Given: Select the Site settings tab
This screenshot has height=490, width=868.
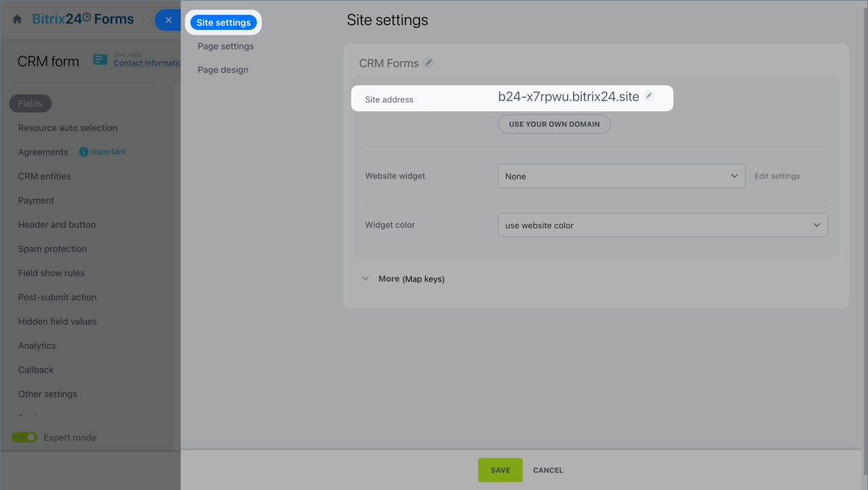Looking at the screenshot, I should pyautogui.click(x=223, y=22).
